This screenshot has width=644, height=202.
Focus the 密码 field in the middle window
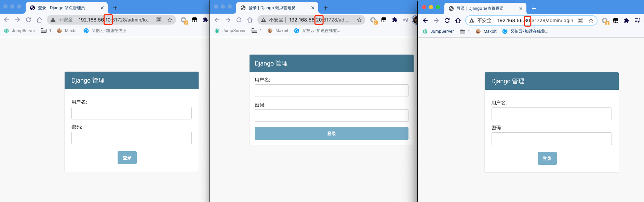[x=332, y=115]
